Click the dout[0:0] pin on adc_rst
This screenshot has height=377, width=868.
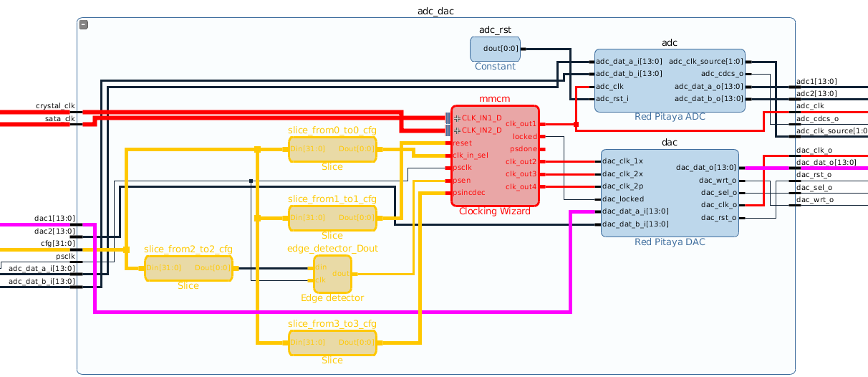point(501,49)
